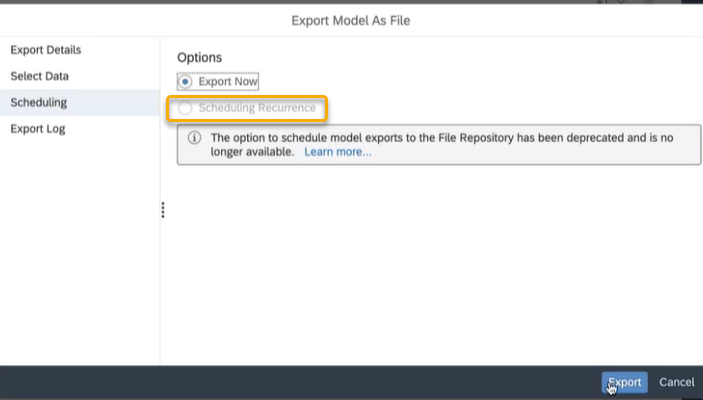Click the greyed Scheduling Recurrence label text
Image resolution: width=703 pixels, height=400 pixels.
[x=257, y=108]
